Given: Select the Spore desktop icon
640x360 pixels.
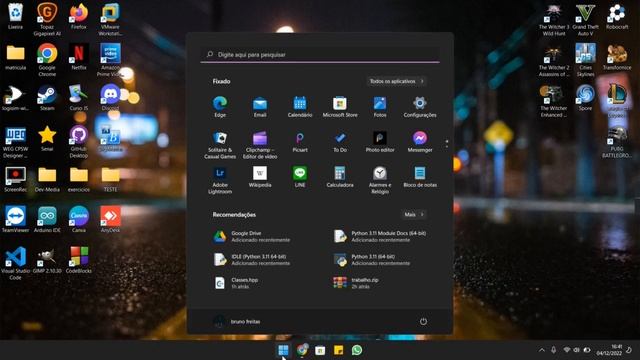Looking at the screenshot, I should tap(585, 98).
